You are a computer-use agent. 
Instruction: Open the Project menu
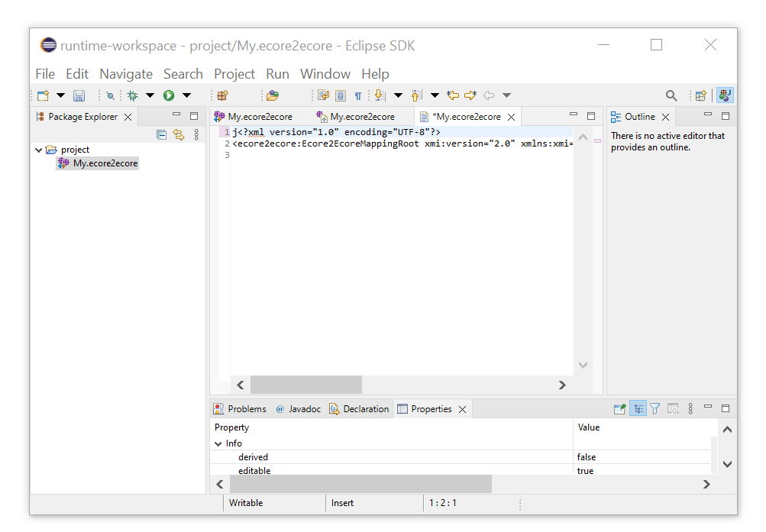coord(234,74)
